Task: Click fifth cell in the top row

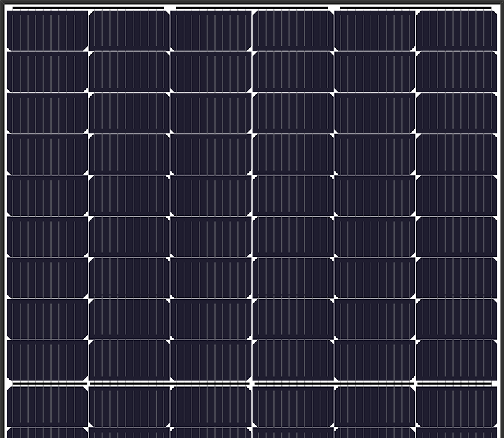Action: pyautogui.click(x=375, y=30)
